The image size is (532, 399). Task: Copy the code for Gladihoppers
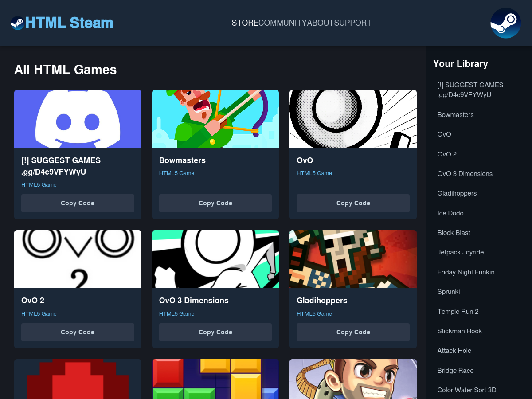tap(353, 332)
